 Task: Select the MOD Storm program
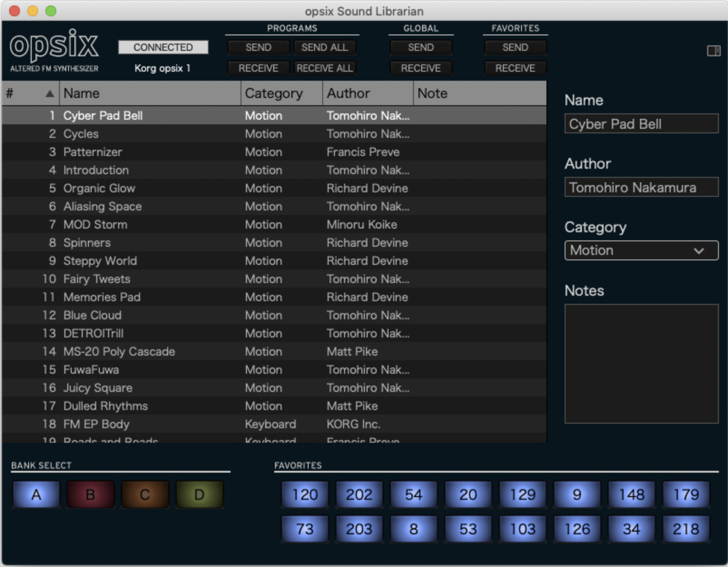274,225
